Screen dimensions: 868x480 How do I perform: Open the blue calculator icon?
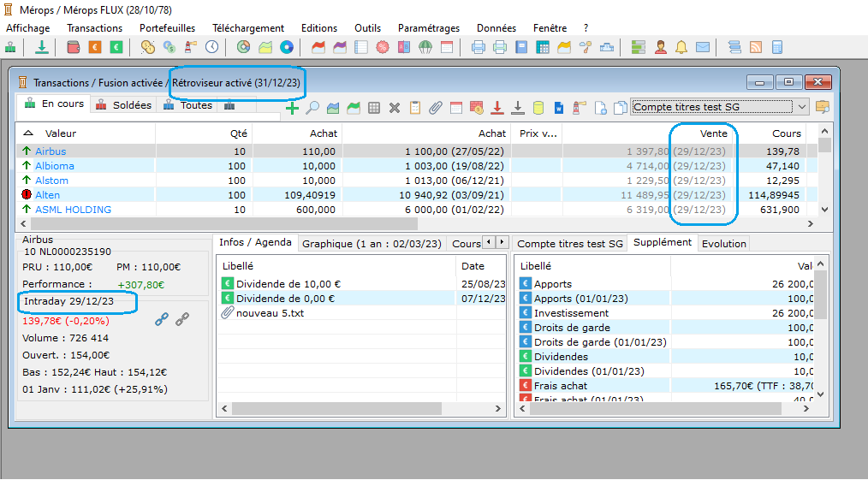click(777, 48)
